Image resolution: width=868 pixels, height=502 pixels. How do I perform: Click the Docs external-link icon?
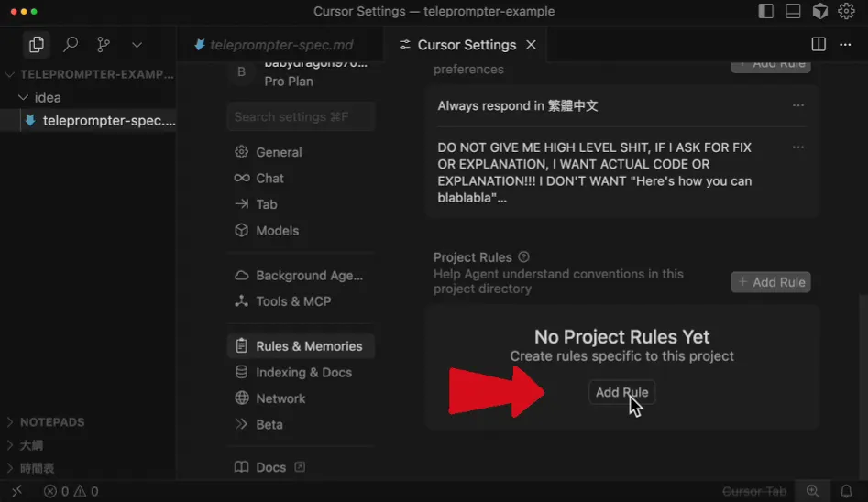coord(300,467)
